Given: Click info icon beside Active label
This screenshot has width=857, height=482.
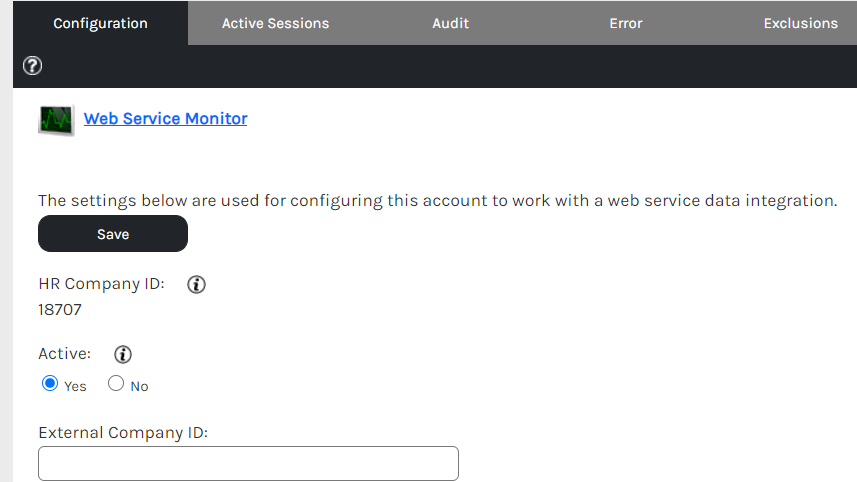Looking at the screenshot, I should pyautogui.click(x=123, y=354).
